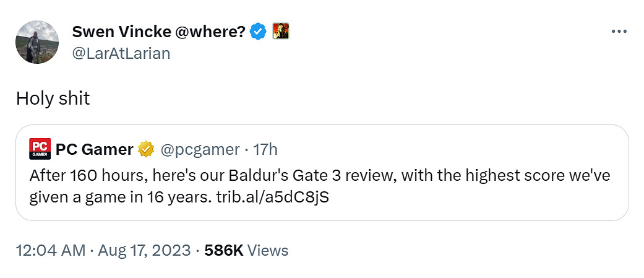Open the trib.al/a5dC8jS review link
The image size is (644, 278).
pyautogui.click(x=273, y=196)
